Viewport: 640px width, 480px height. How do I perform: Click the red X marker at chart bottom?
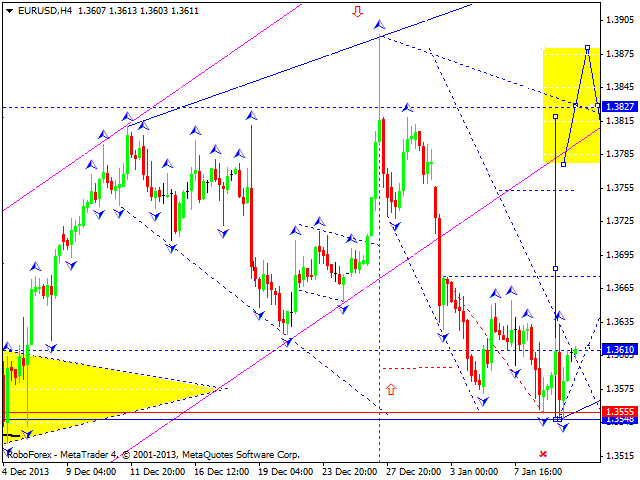point(543,454)
